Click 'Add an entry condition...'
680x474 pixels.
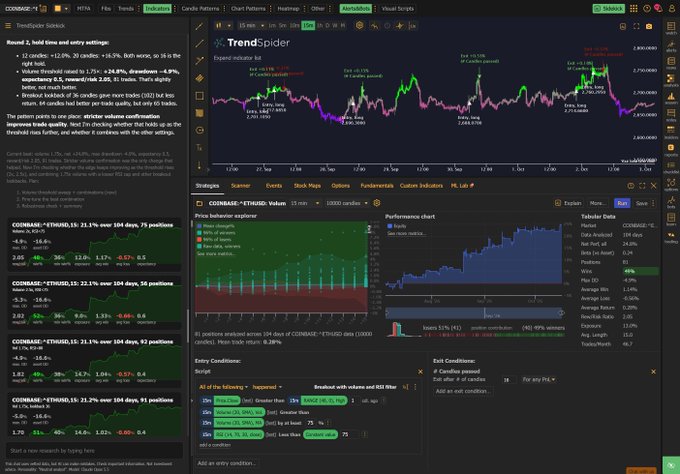226,463
